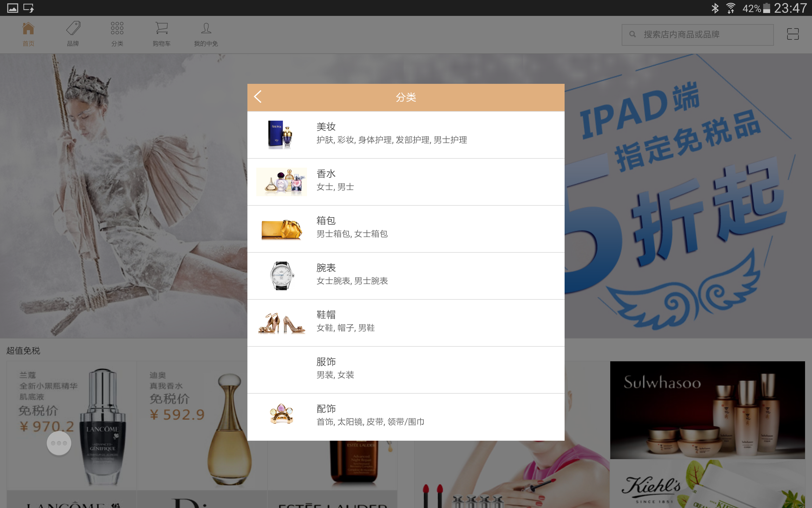Tap the back arrow in 分类 dialog
The height and width of the screenshot is (508, 812).
(258, 97)
